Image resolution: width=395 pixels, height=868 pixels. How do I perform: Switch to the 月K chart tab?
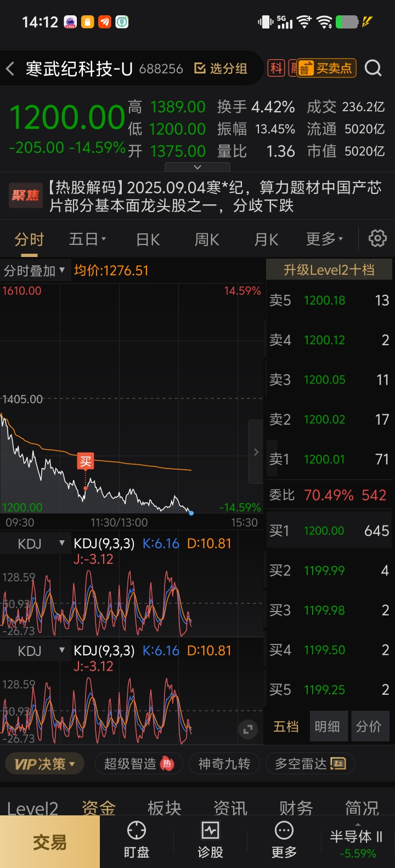[x=266, y=239]
